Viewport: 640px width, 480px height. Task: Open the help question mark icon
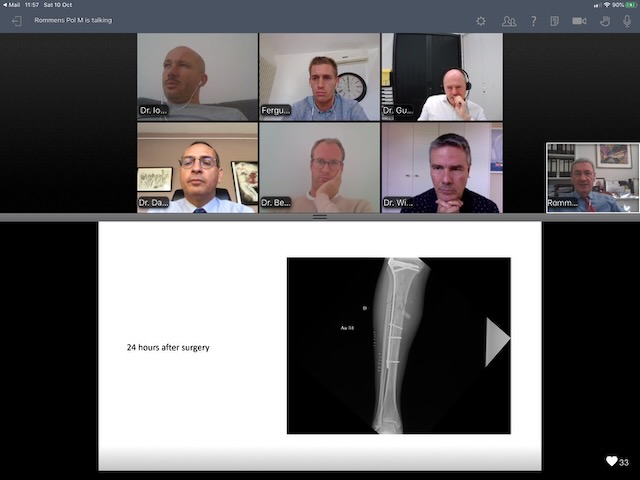tap(533, 20)
